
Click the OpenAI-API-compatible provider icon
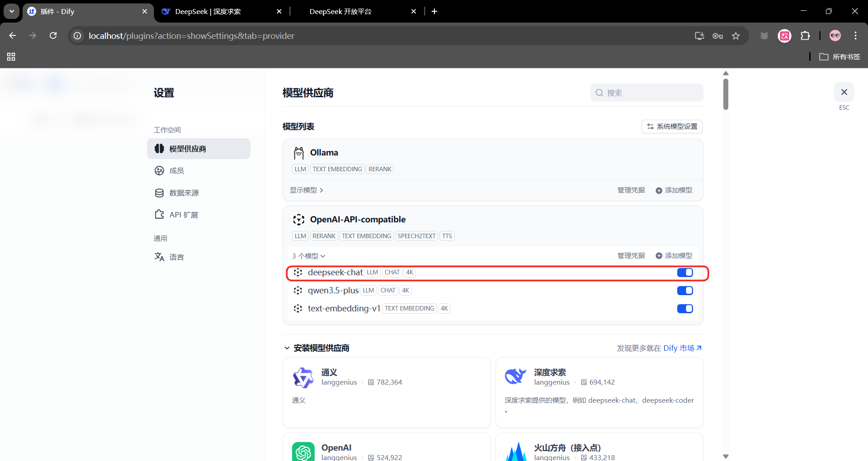pyautogui.click(x=299, y=220)
